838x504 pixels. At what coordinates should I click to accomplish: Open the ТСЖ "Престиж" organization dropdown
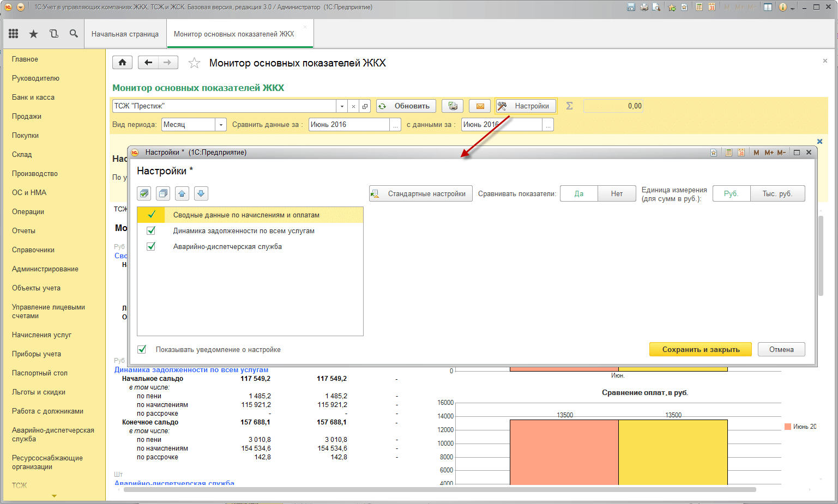[x=342, y=106]
